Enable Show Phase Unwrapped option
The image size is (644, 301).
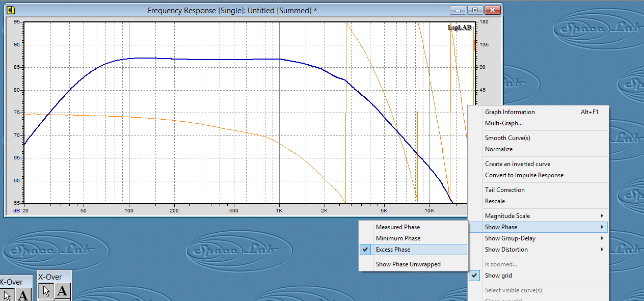tap(413, 264)
